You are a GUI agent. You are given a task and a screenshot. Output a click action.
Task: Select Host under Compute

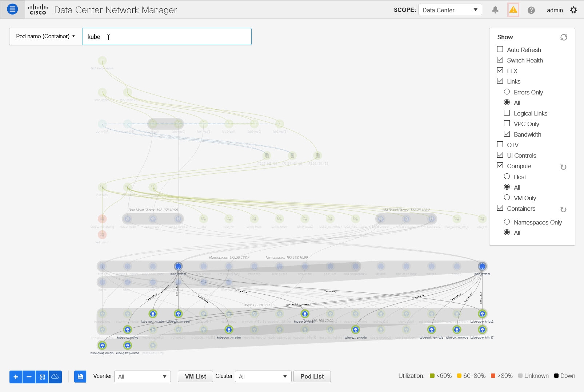pos(507,176)
